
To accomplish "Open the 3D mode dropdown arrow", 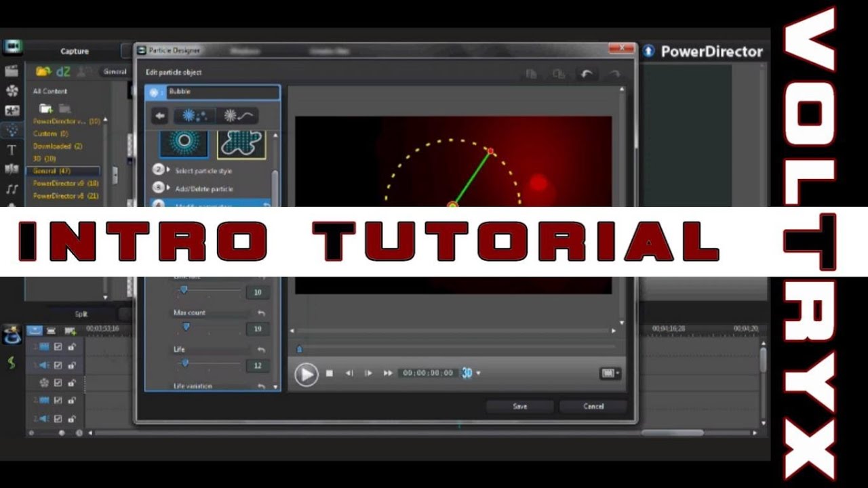I will (478, 373).
